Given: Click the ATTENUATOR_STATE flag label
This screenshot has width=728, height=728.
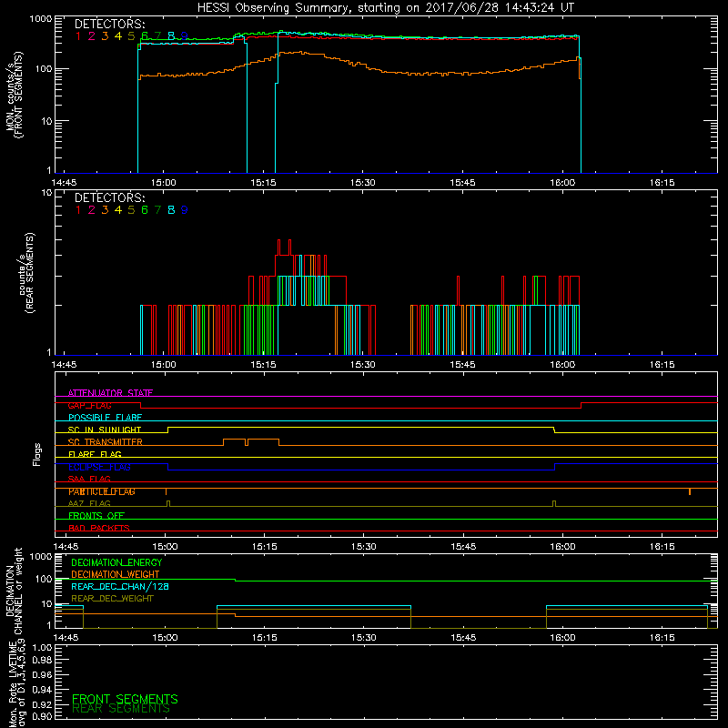Looking at the screenshot, I should coord(110,393).
